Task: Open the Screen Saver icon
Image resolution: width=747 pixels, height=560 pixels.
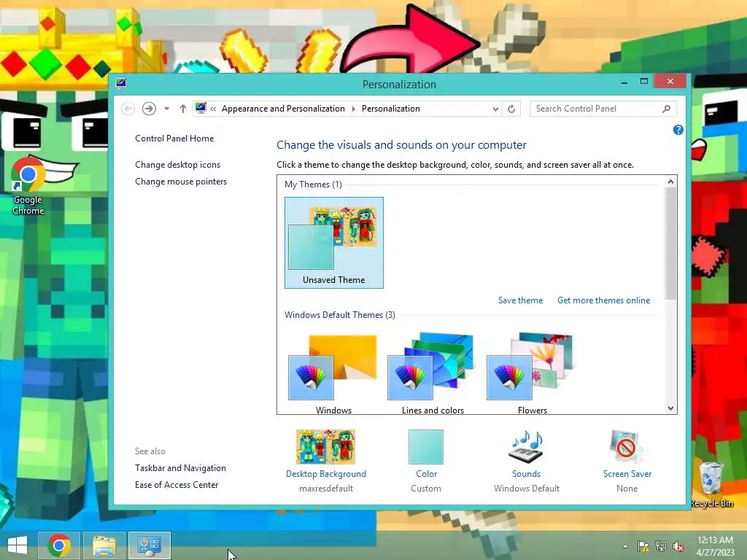Action: point(627,447)
